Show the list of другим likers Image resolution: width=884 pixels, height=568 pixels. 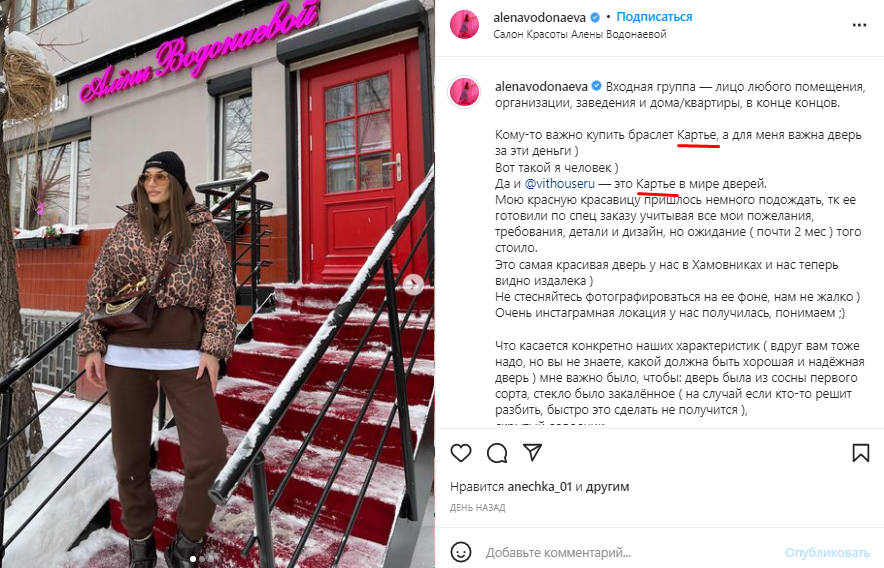click(x=607, y=487)
